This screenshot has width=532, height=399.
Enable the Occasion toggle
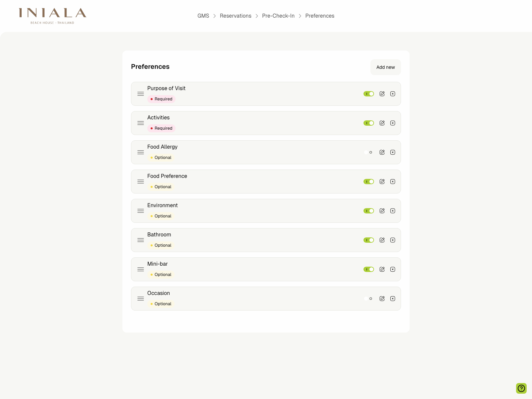pyautogui.click(x=369, y=299)
